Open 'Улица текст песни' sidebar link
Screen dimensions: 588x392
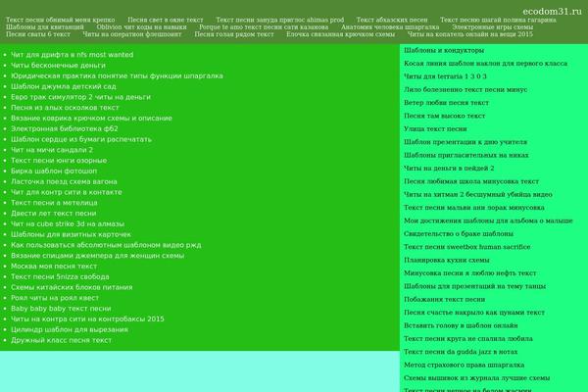[435, 129]
